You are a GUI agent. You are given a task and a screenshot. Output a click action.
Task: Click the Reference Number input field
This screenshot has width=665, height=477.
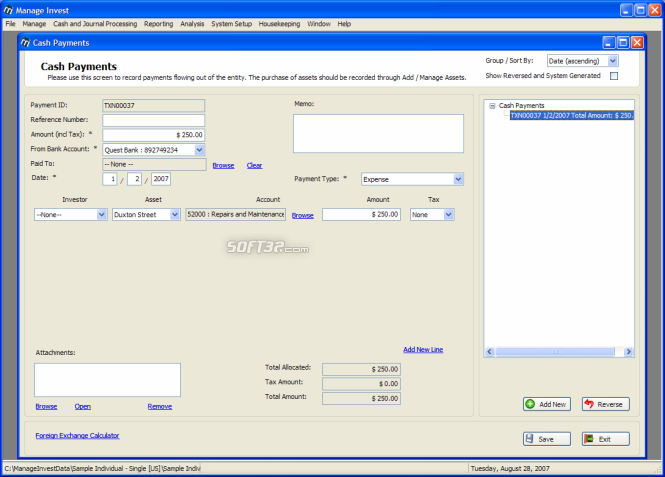[154, 120]
